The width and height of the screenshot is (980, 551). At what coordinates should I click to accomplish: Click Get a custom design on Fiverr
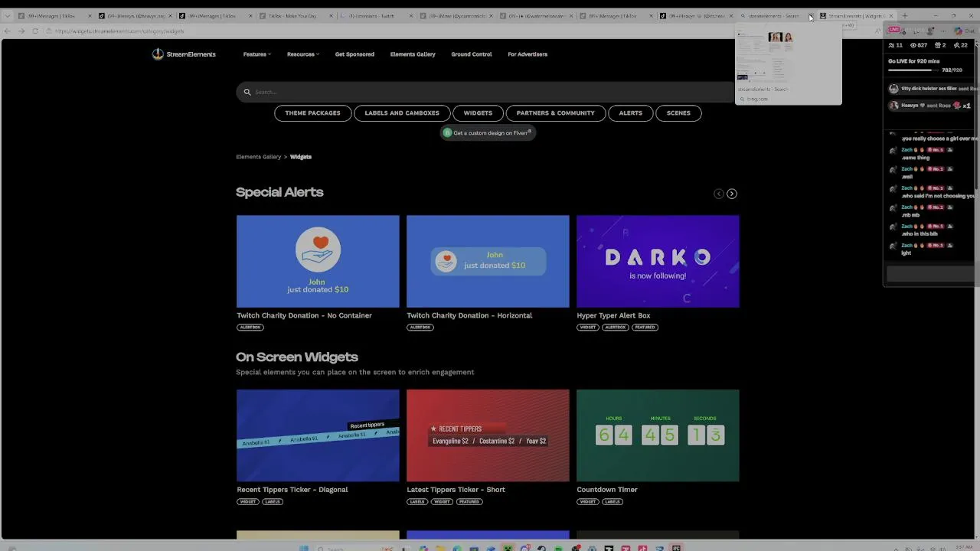click(488, 132)
